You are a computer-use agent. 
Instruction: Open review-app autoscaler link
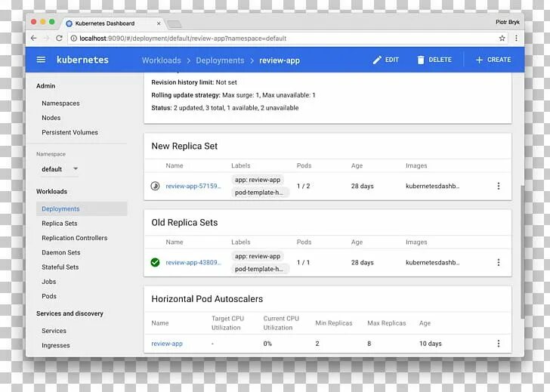167,344
